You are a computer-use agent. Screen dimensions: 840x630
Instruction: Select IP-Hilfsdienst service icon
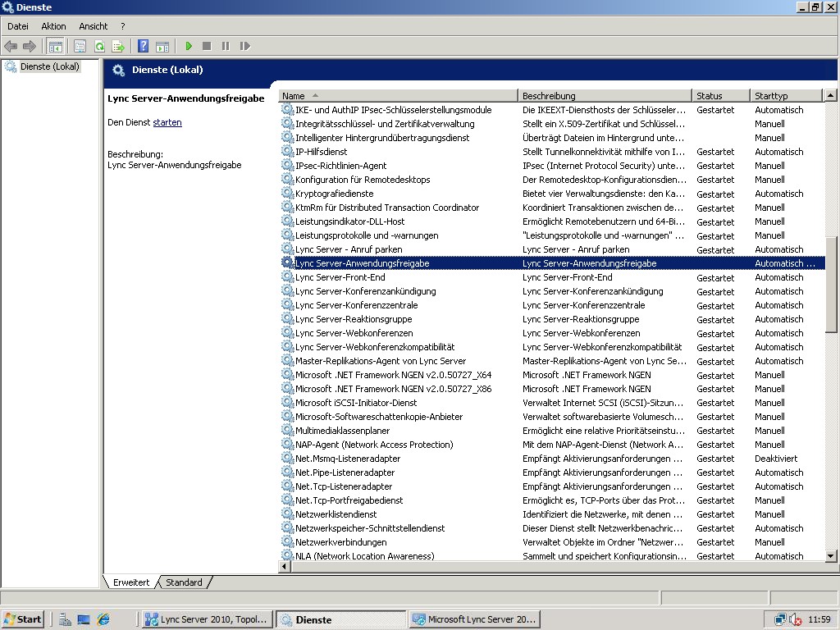pyautogui.click(x=288, y=152)
